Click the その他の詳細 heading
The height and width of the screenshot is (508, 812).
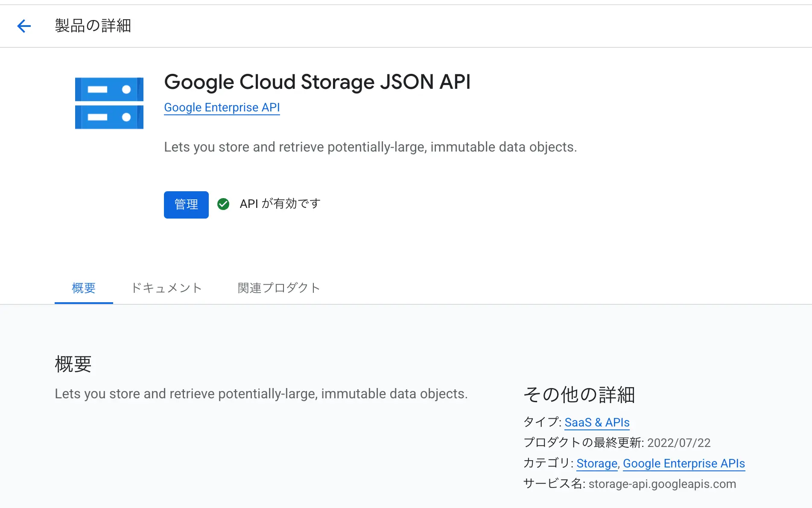(579, 394)
